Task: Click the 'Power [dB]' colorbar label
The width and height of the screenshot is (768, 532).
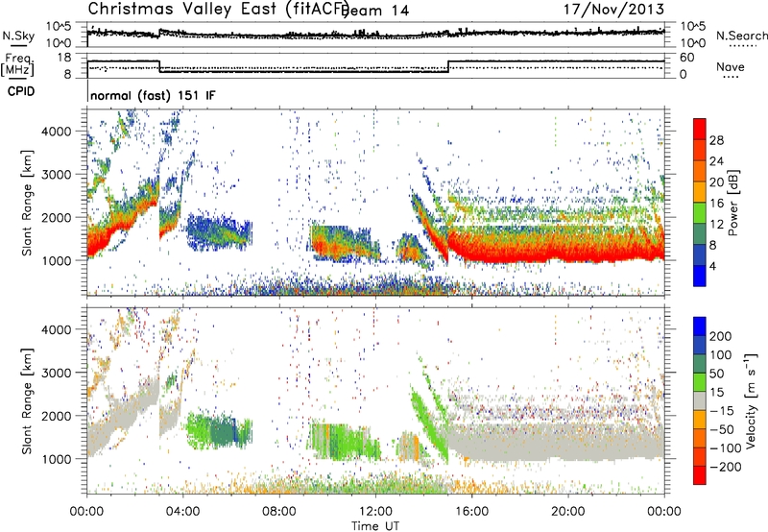Action: [733, 203]
